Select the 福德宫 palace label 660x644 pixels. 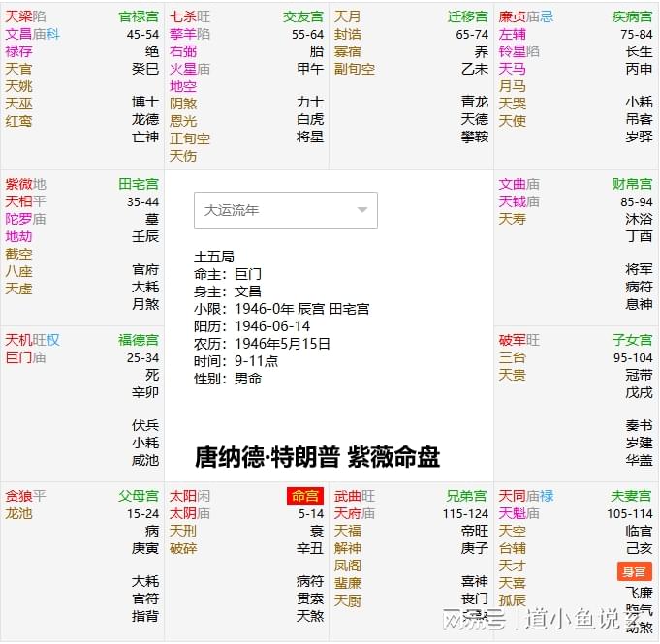pyautogui.click(x=139, y=340)
